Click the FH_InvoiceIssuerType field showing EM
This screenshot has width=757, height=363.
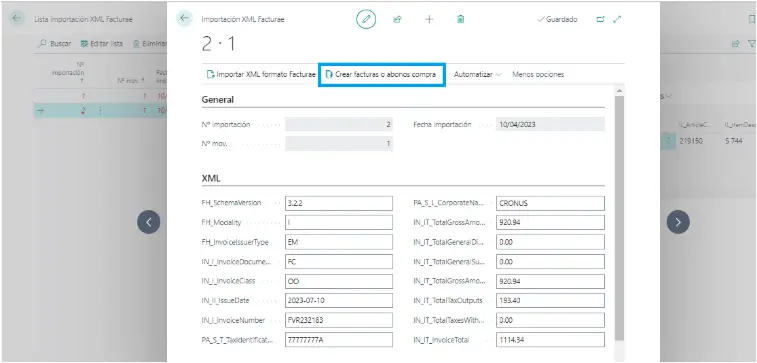coord(339,242)
